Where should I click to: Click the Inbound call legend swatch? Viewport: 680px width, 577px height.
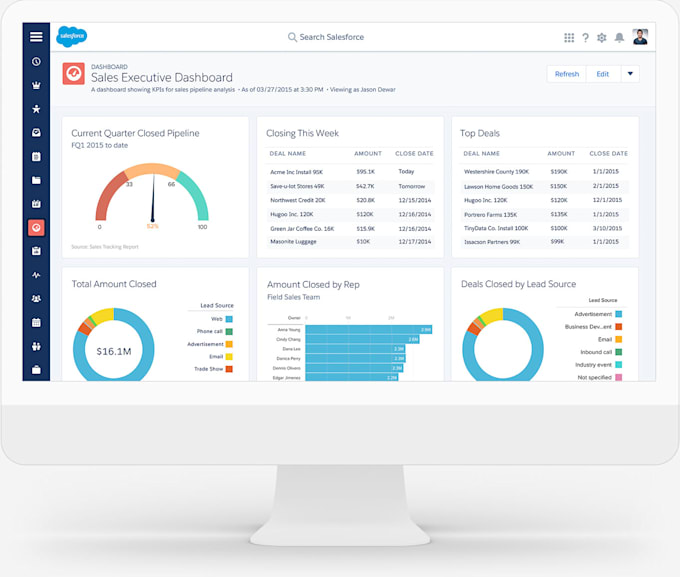619,352
